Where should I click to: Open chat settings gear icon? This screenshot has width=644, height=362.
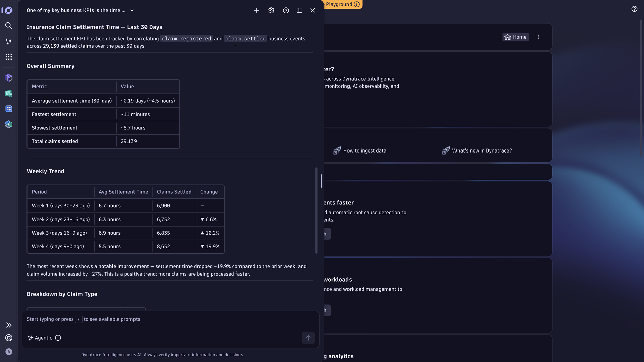coord(271,10)
